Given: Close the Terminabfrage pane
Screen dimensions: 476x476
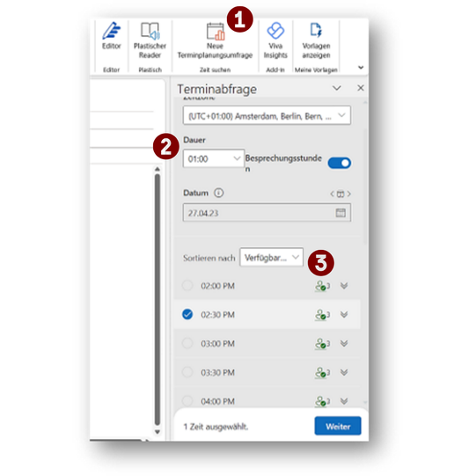Looking at the screenshot, I should [x=361, y=88].
